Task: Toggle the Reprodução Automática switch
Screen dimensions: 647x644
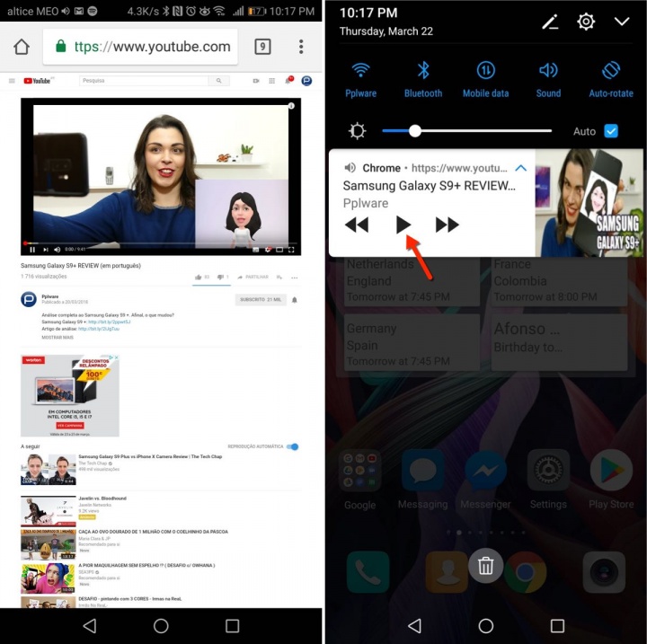Action: tap(293, 446)
